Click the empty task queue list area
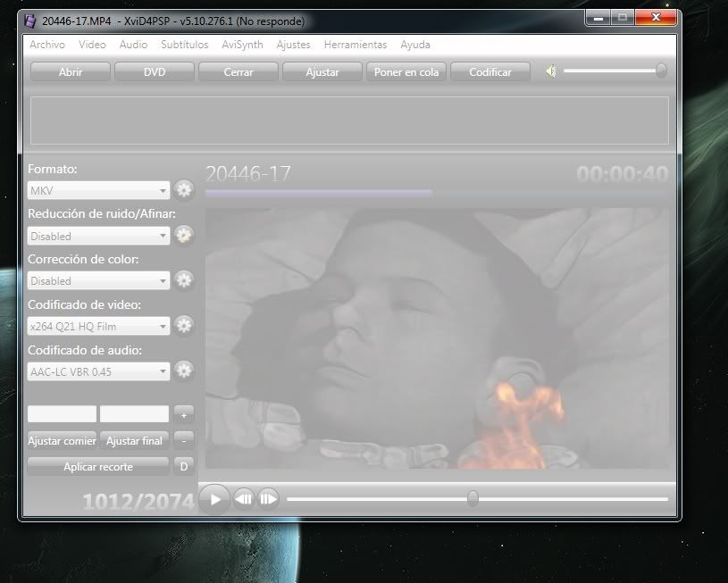 [349, 121]
